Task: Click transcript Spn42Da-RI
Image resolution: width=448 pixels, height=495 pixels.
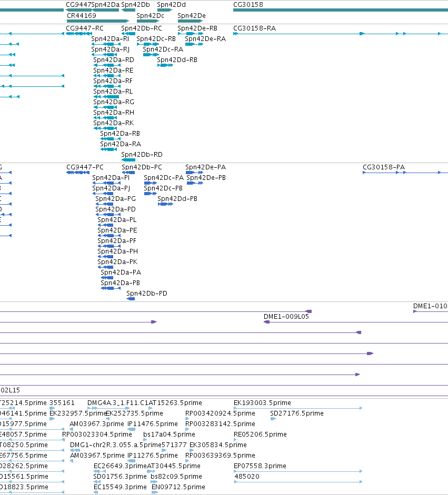Action: tap(110, 39)
